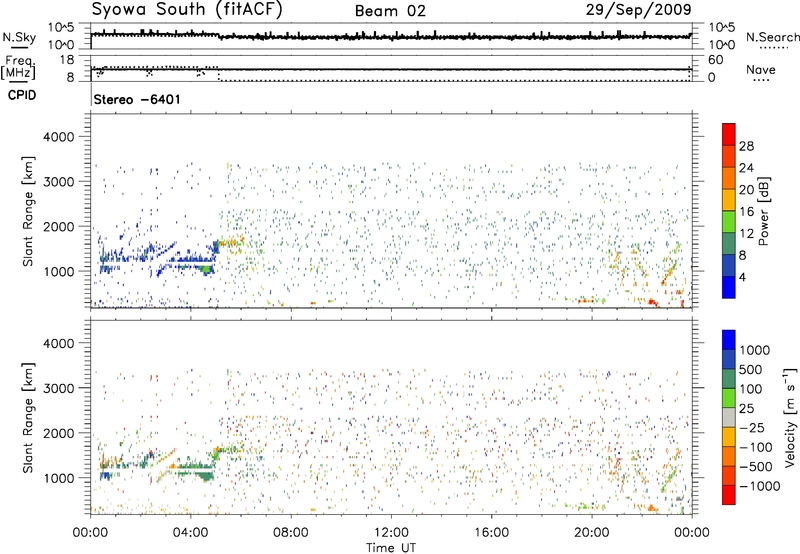Screen dimensions: 800x554
Task: Click the light green 12–16 dB colorbar segment
Action: tap(729, 222)
